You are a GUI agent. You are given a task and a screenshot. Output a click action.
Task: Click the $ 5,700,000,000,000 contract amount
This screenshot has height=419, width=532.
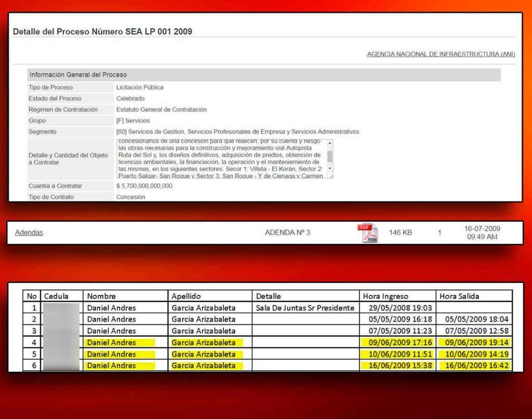point(144,186)
